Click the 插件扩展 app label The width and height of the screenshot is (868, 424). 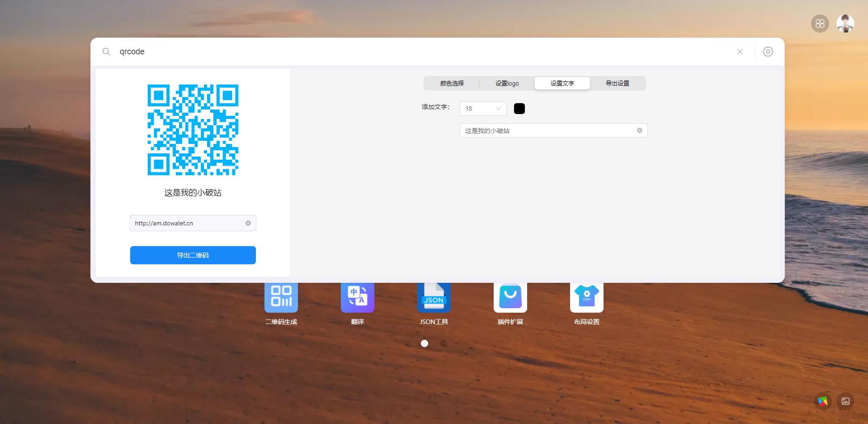[510, 322]
